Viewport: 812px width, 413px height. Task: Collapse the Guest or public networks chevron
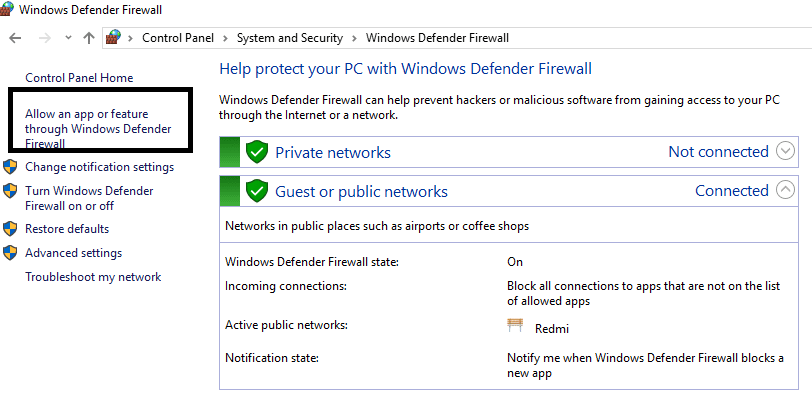[x=786, y=190]
